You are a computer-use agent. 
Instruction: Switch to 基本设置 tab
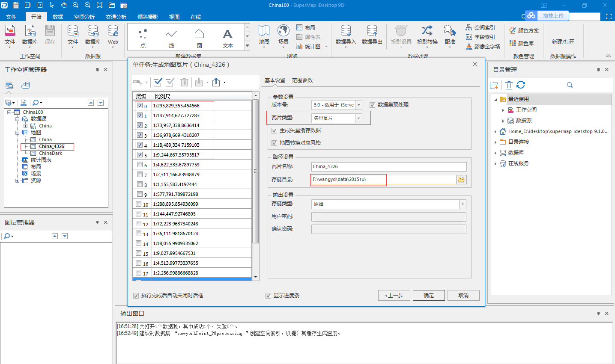coord(275,80)
